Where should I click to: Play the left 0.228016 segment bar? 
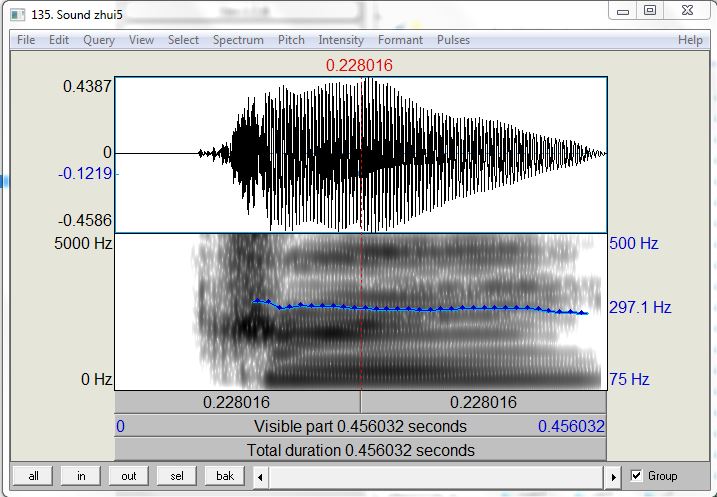237,402
